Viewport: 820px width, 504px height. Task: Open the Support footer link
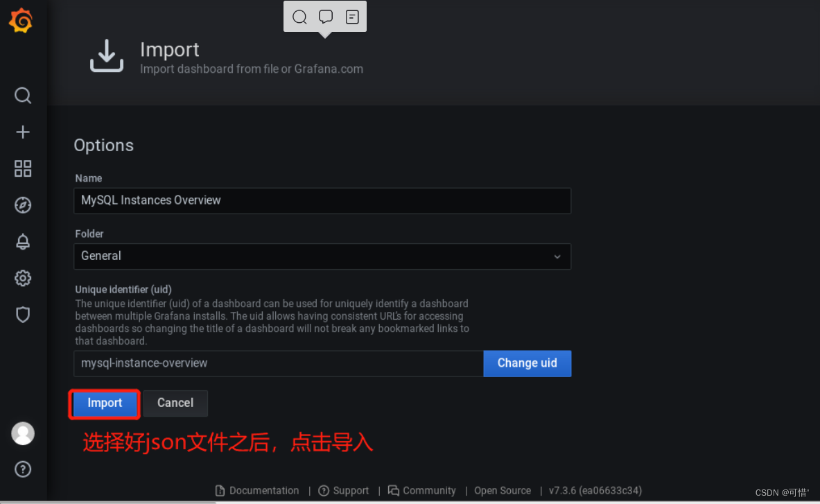point(351,490)
